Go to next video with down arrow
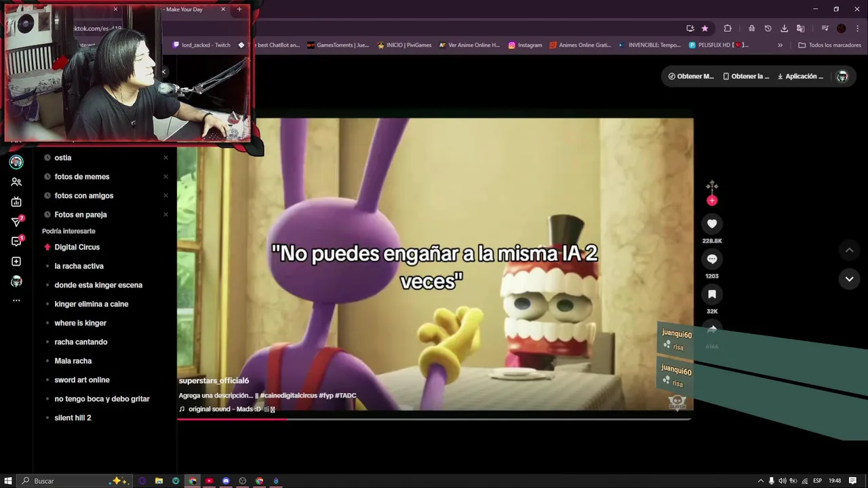868x488 pixels. coord(849,279)
